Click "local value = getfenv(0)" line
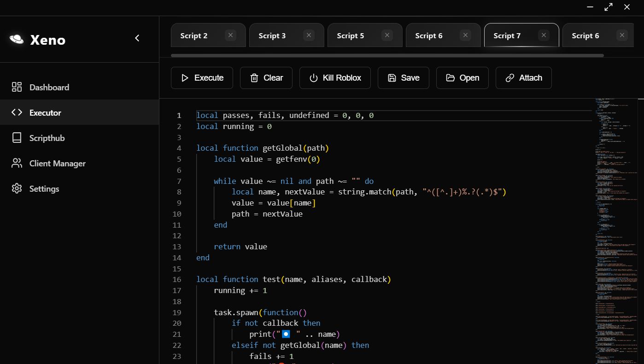This screenshot has height=364, width=644. click(x=267, y=159)
